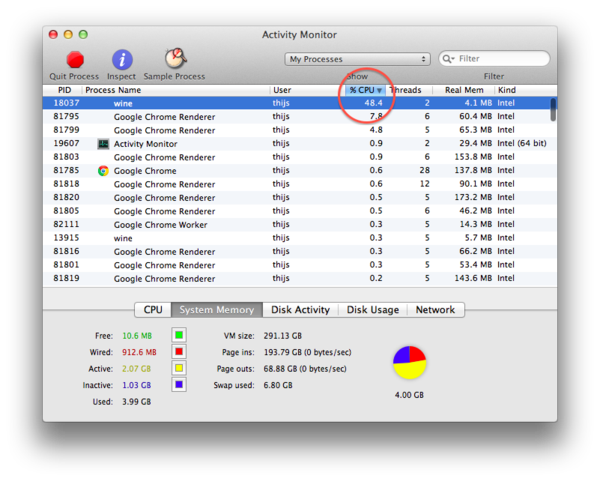Select Google Chrome Renderer PID 81799
This screenshot has width=600, height=481.
[300, 130]
